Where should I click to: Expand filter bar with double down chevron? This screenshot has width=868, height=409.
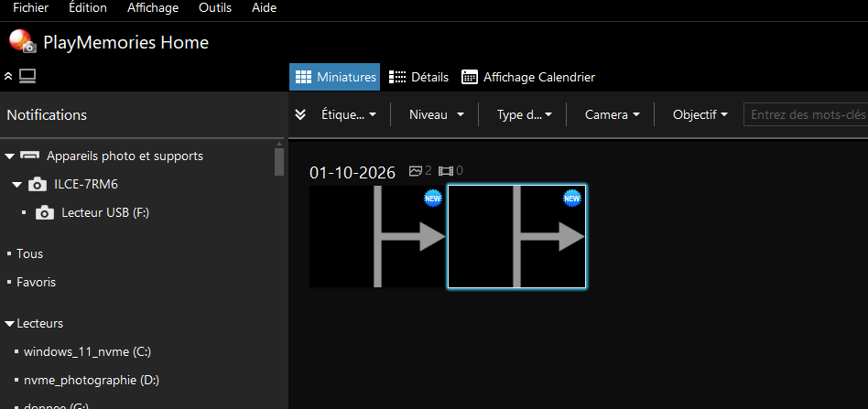300,114
